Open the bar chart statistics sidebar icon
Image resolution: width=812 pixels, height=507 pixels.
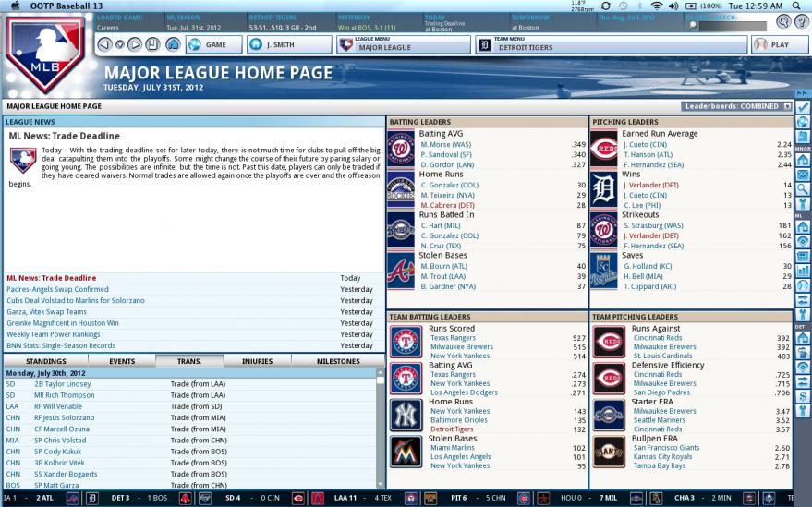tap(802, 271)
